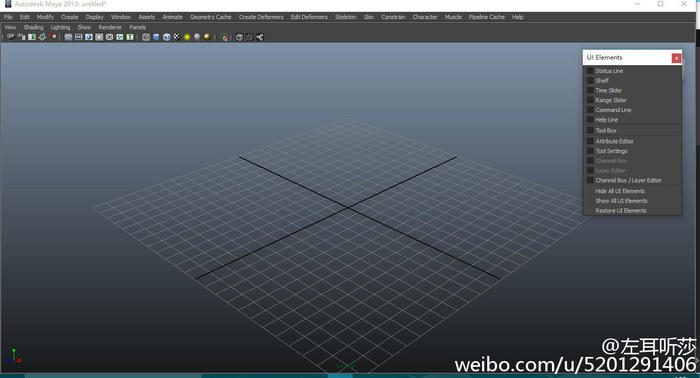700x378 pixels.
Task: Close the UI Elements panel
Action: [x=676, y=58]
